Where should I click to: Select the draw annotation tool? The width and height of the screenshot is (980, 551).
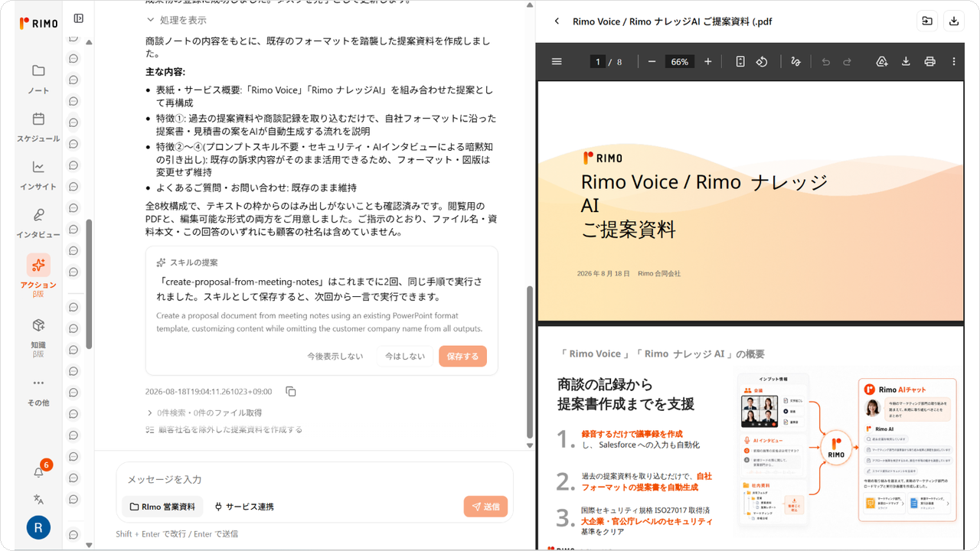(x=795, y=61)
